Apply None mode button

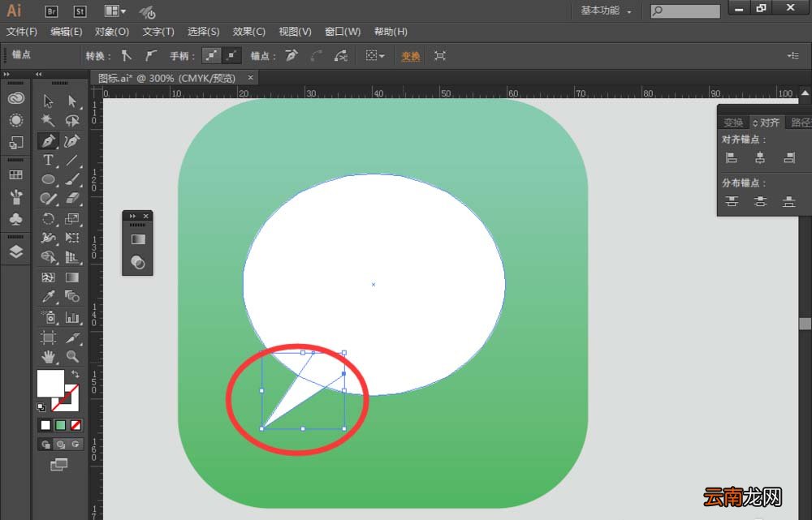click(x=76, y=425)
